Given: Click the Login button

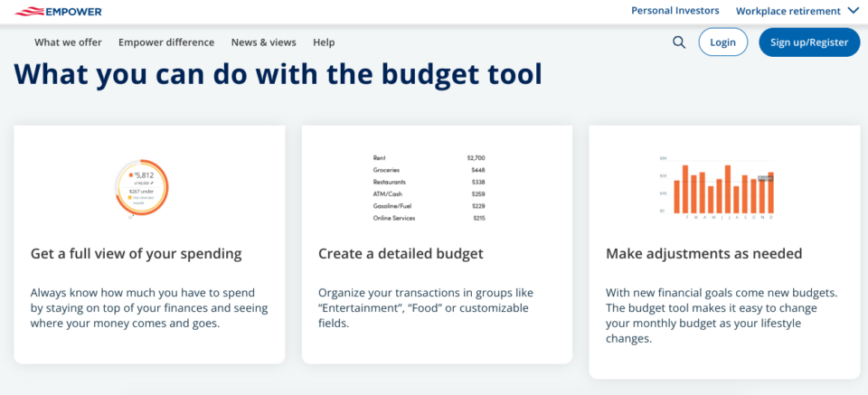Looking at the screenshot, I should 723,42.
